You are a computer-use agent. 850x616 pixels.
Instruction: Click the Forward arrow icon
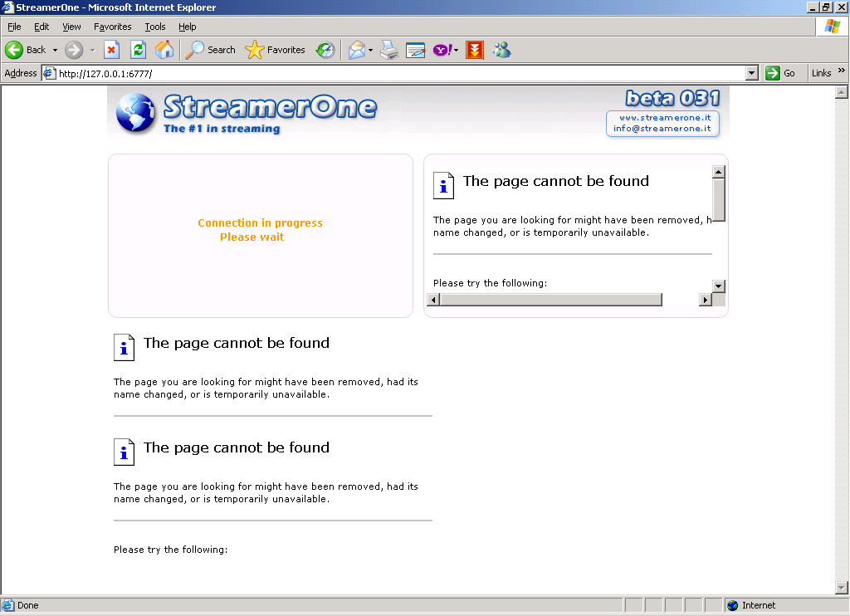click(74, 50)
